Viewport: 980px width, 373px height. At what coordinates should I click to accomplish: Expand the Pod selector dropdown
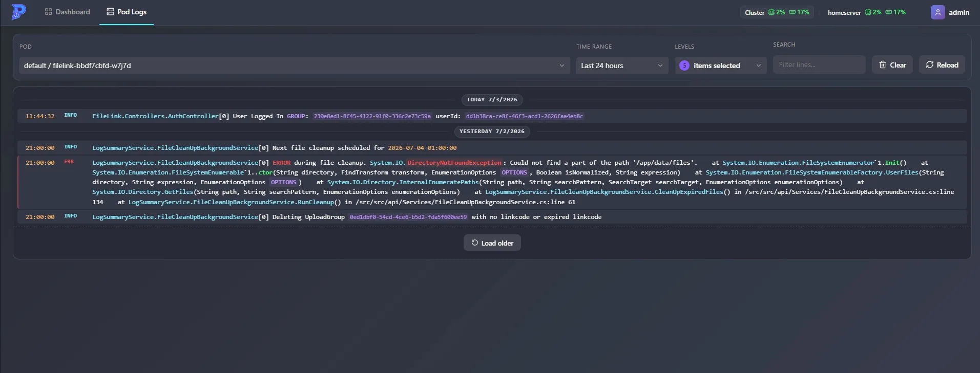click(295, 65)
